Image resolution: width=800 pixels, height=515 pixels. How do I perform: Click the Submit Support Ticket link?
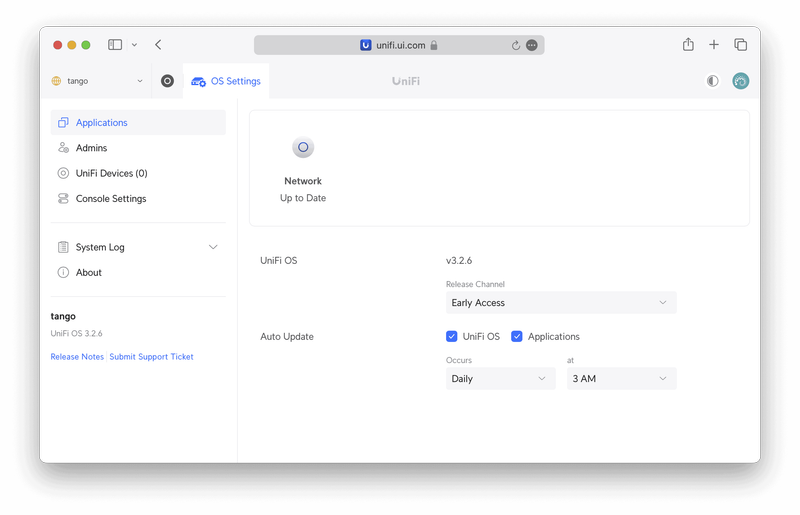pos(152,357)
